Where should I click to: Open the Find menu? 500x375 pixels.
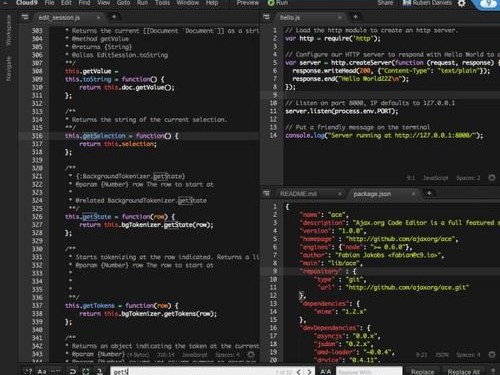84,3
